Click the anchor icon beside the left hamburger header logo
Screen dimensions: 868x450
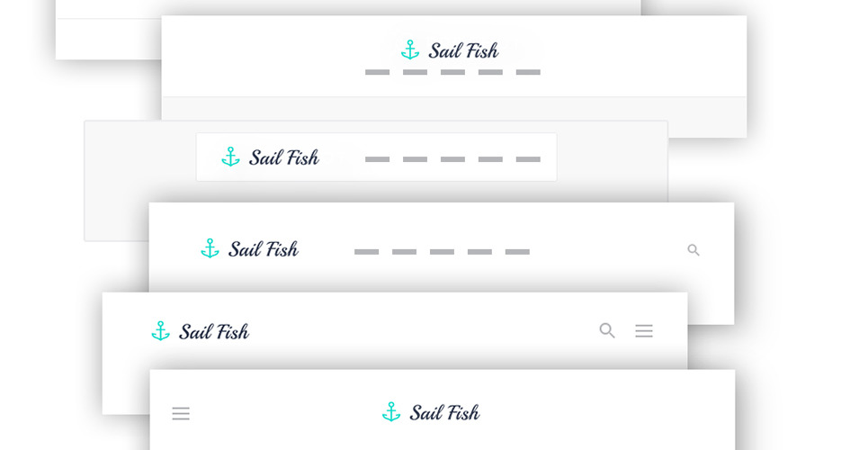point(391,412)
